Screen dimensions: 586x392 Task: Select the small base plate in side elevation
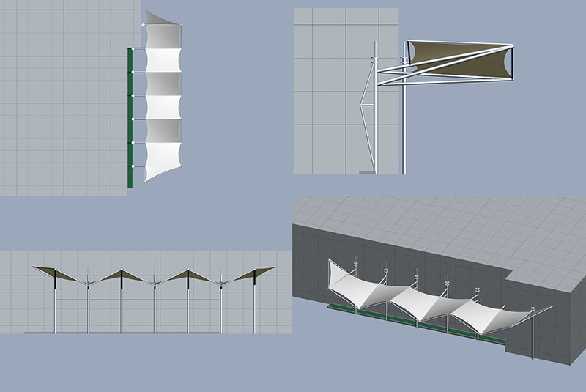tap(366, 173)
